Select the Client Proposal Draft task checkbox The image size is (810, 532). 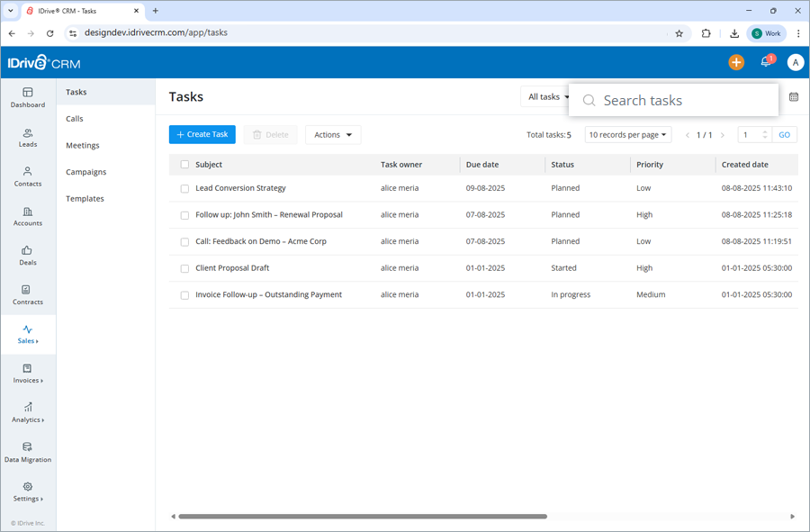pos(184,268)
